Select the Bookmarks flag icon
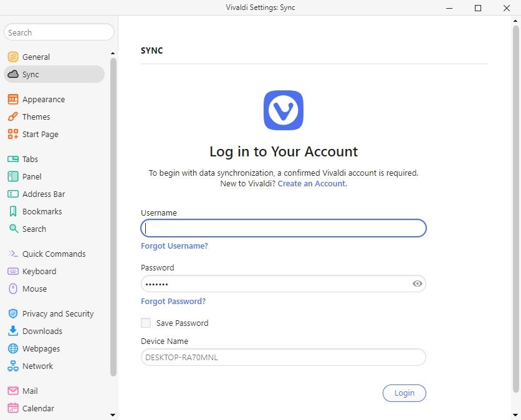This screenshot has width=521, height=420. [x=12, y=211]
